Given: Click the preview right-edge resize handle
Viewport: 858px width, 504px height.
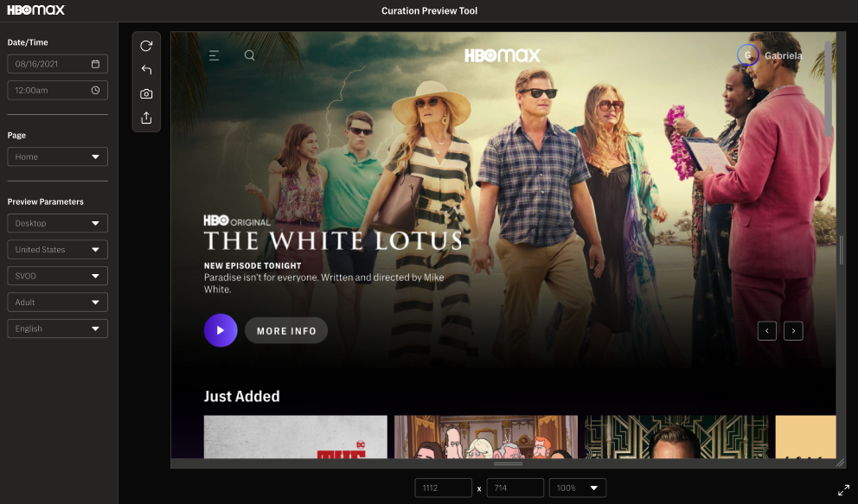Looking at the screenshot, I should (x=842, y=250).
